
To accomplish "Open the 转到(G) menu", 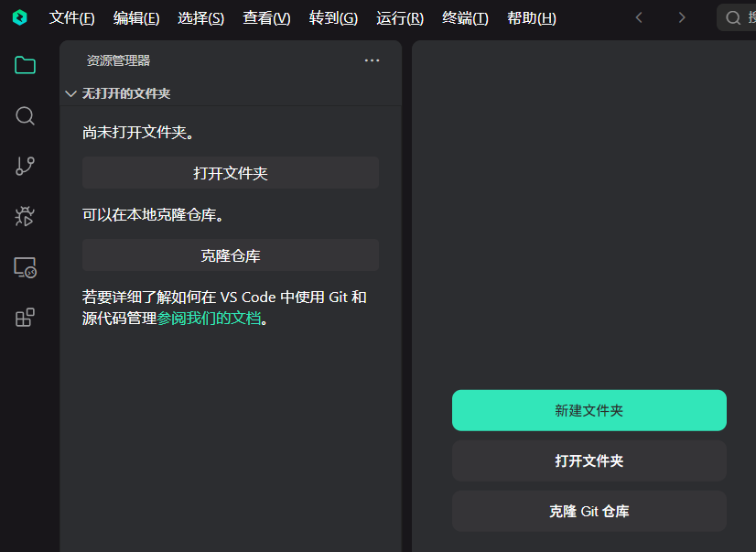I will pos(334,18).
